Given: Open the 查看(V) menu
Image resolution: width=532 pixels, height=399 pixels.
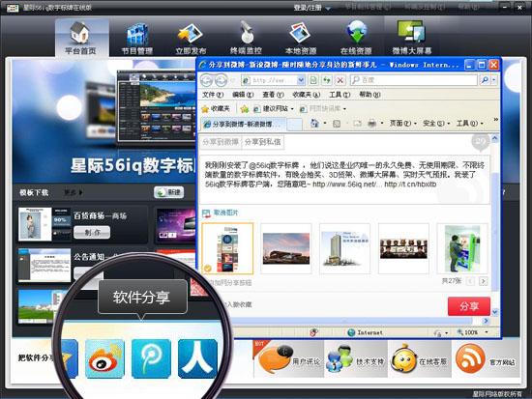Looking at the screenshot, I should click(273, 95).
